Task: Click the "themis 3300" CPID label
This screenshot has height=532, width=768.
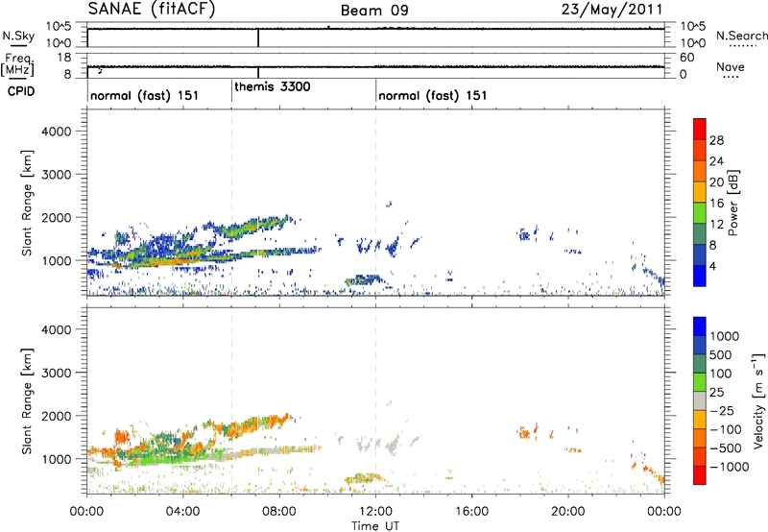Action: point(273,86)
